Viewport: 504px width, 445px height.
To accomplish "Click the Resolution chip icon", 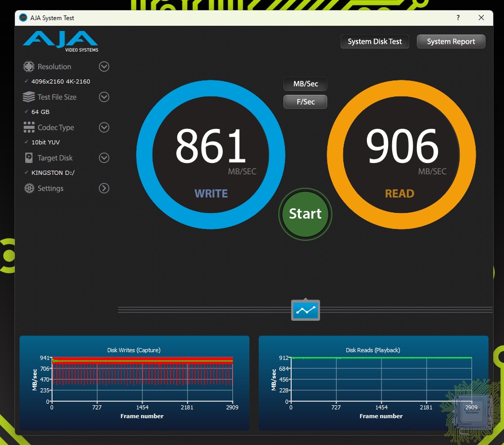I will [29, 67].
